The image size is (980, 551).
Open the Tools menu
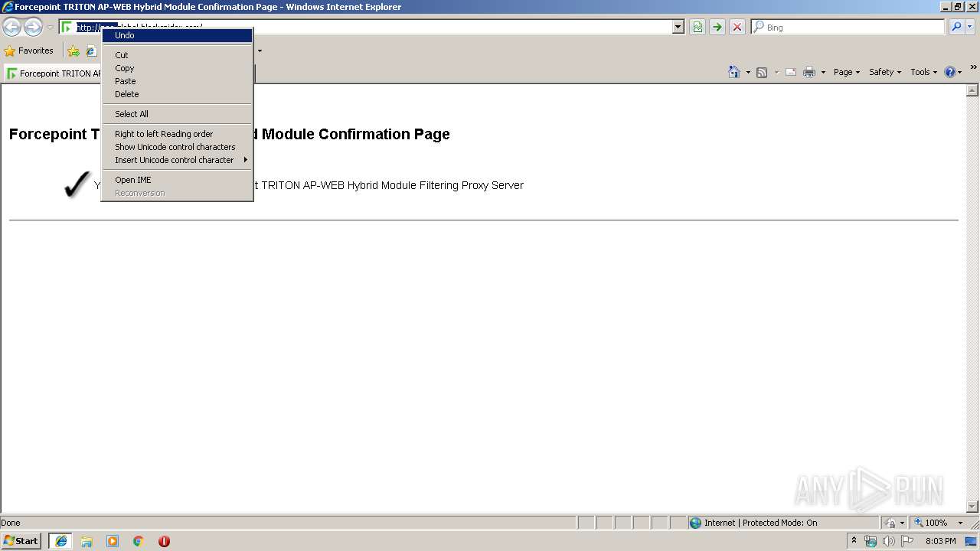click(924, 72)
